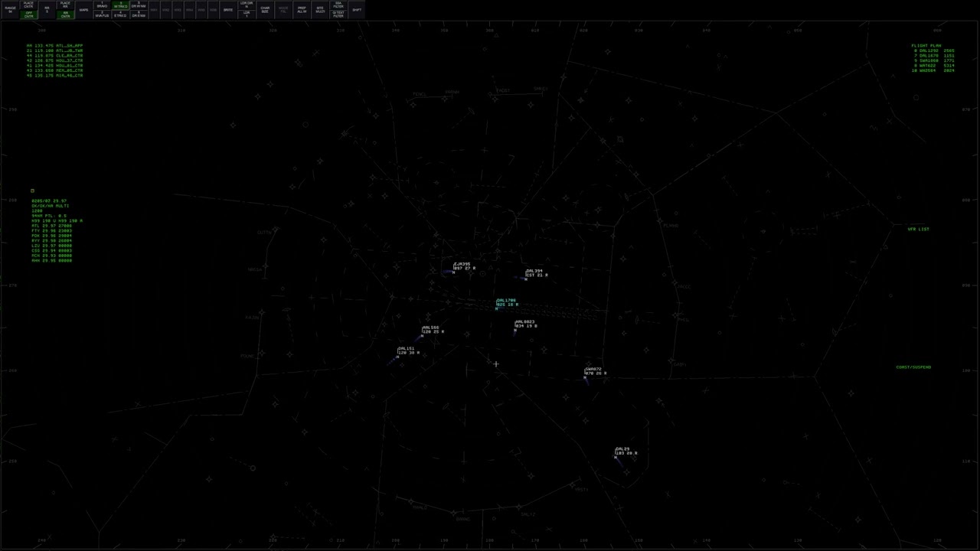Viewport: 980px width, 551px height.
Task: Select the data block reading 034 19
Action: [526, 324]
